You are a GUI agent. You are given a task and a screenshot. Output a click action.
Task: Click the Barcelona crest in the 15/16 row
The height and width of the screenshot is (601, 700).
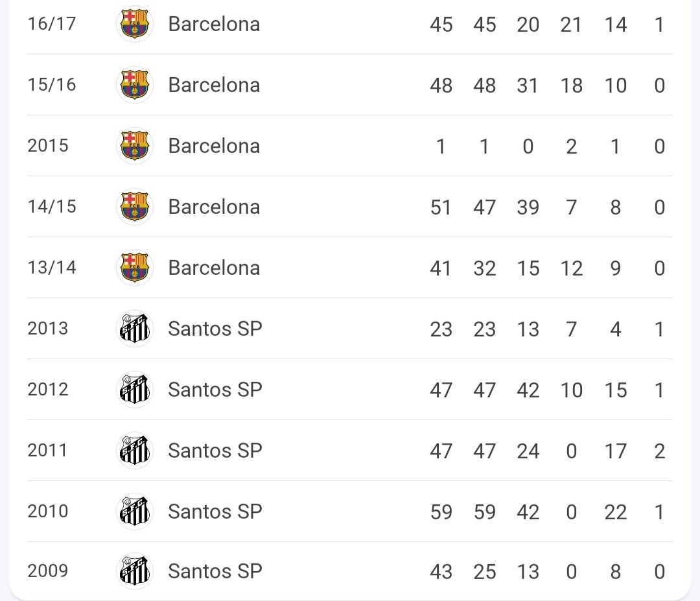pyautogui.click(x=134, y=85)
